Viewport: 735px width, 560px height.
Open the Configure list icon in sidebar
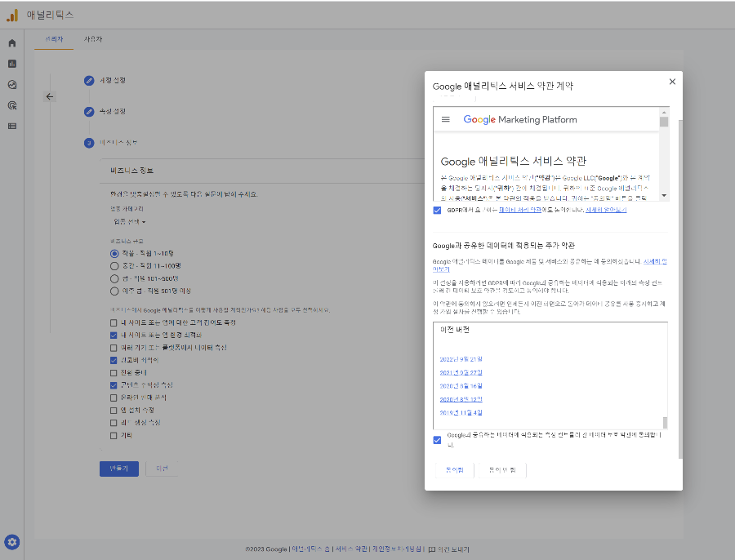(x=12, y=126)
